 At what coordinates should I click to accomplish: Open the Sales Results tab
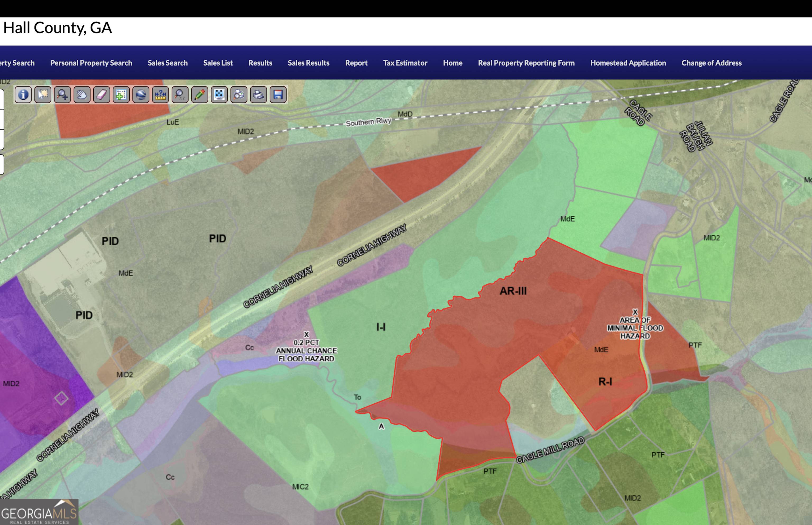coord(308,63)
